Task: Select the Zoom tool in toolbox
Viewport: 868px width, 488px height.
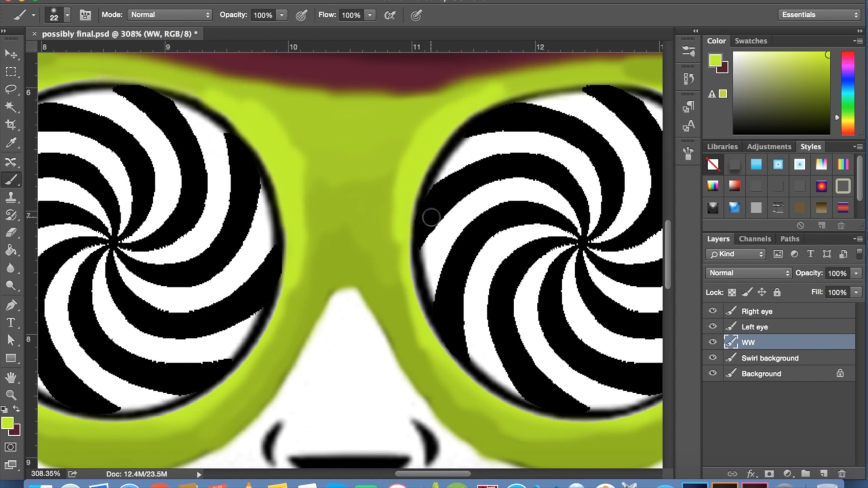Action: tap(11, 395)
